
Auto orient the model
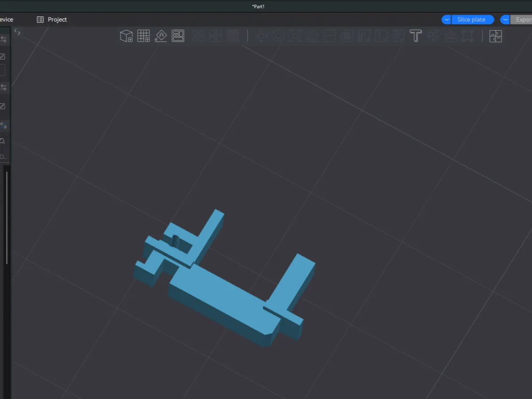click(161, 36)
